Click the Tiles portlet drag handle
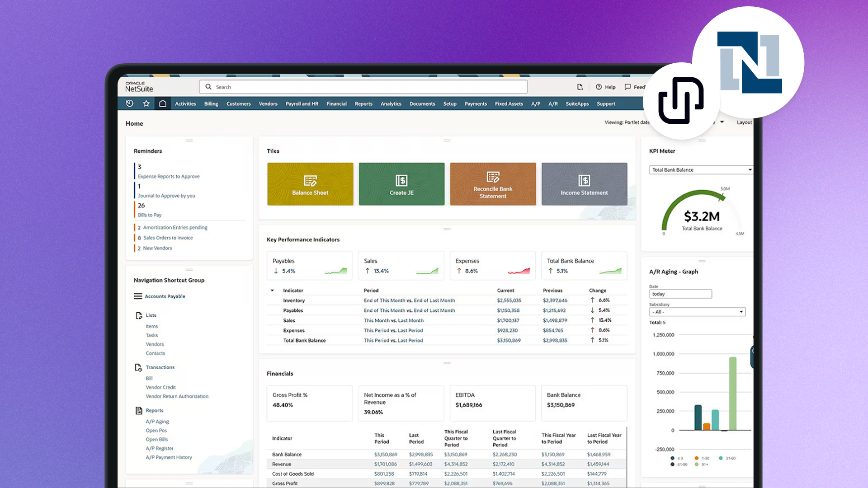 coord(447,141)
